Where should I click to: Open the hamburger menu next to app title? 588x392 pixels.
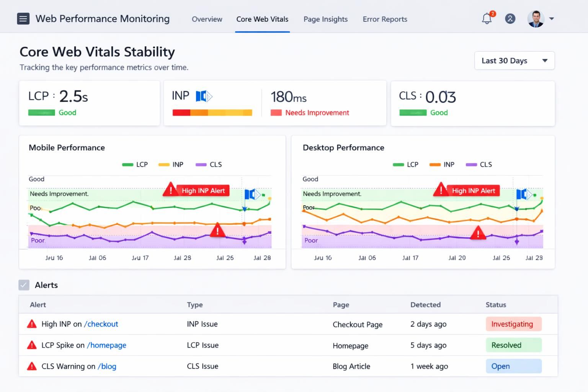point(23,18)
